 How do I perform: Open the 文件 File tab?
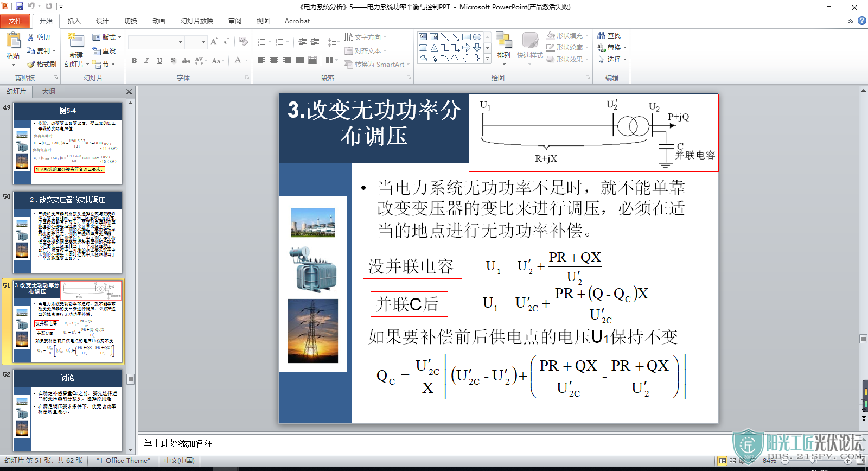[15, 21]
